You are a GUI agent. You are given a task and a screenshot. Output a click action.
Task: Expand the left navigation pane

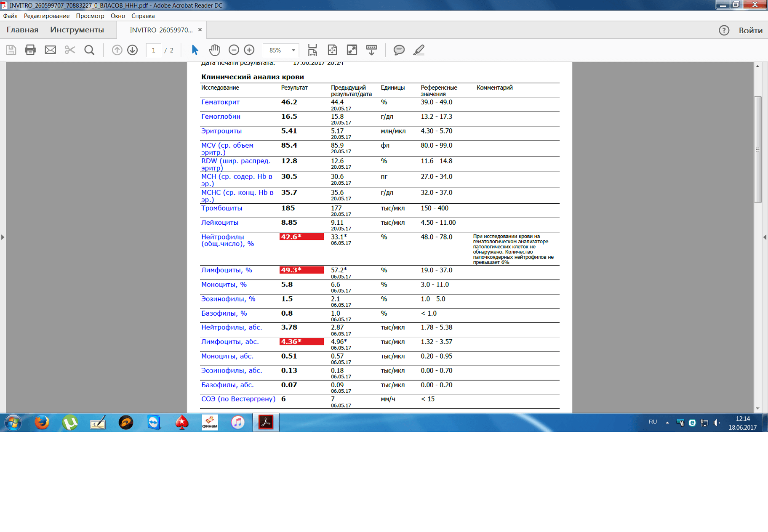point(3,237)
